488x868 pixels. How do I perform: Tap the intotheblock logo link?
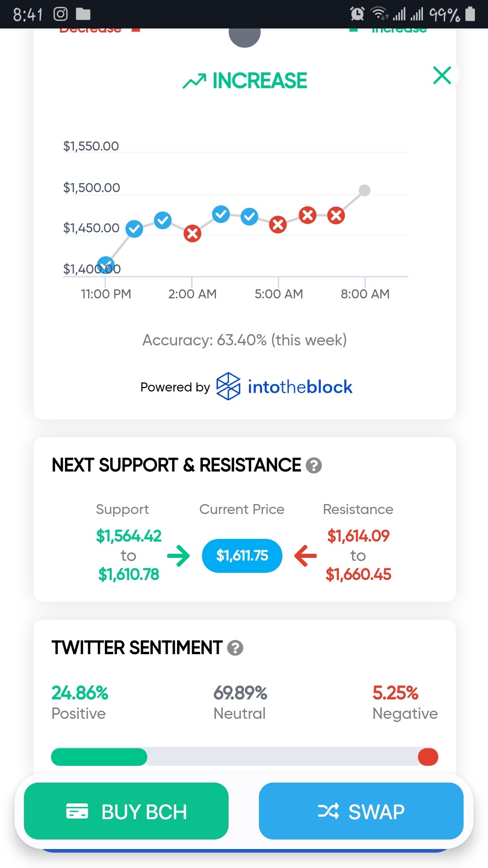[284, 387]
